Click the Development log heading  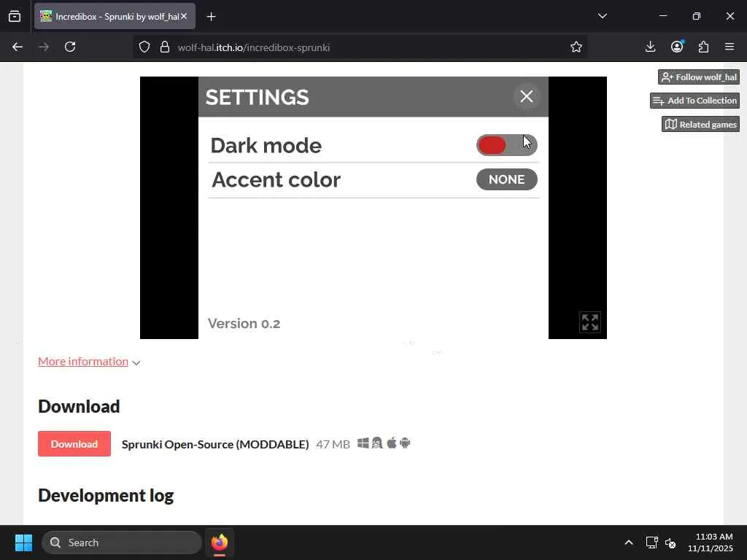click(106, 495)
